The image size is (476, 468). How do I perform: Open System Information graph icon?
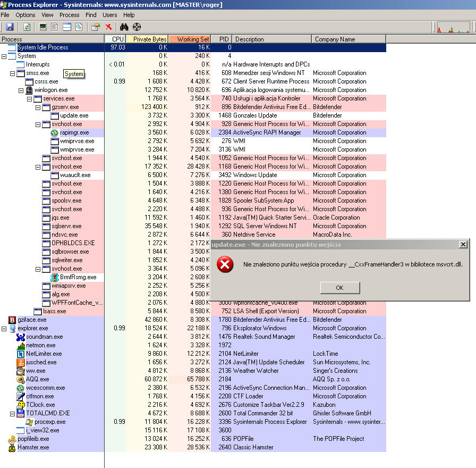coord(43,27)
